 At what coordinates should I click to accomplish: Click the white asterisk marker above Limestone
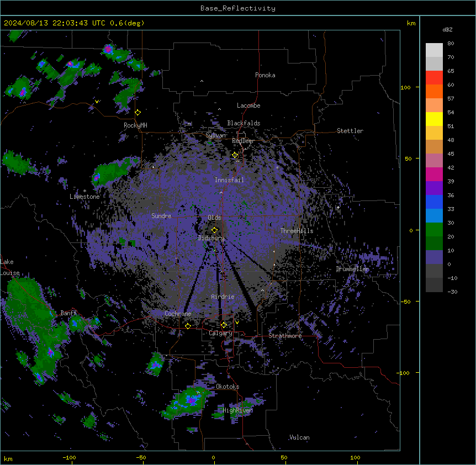[x=84, y=191]
